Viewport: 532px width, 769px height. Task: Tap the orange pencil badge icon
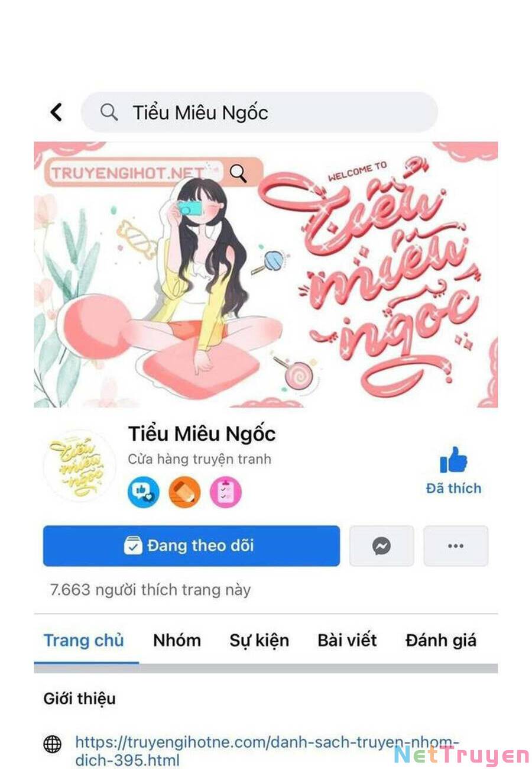pos(184,492)
